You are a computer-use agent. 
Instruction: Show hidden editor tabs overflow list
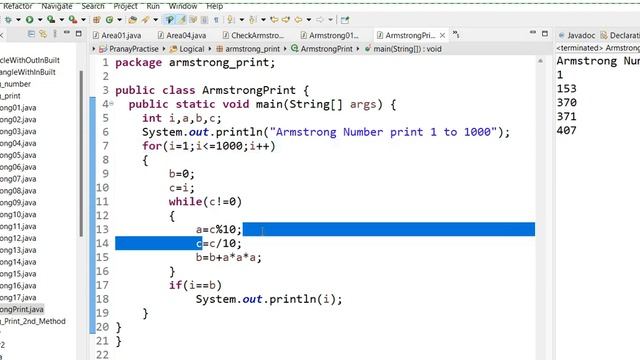point(456,35)
